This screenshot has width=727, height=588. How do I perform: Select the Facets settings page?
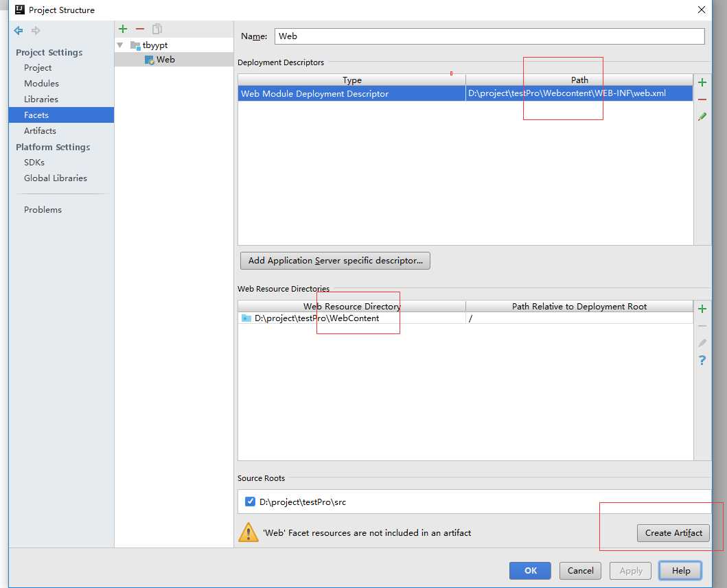(x=61, y=115)
